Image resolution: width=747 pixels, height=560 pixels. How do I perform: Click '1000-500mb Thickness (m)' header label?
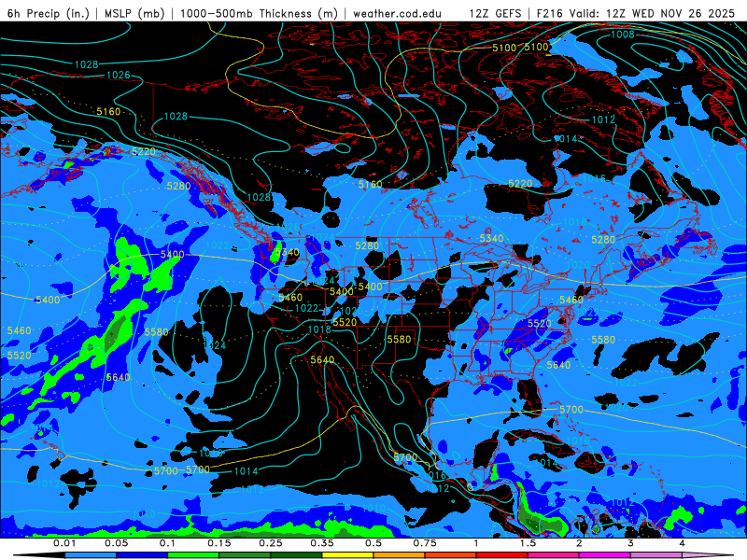pyautogui.click(x=259, y=13)
